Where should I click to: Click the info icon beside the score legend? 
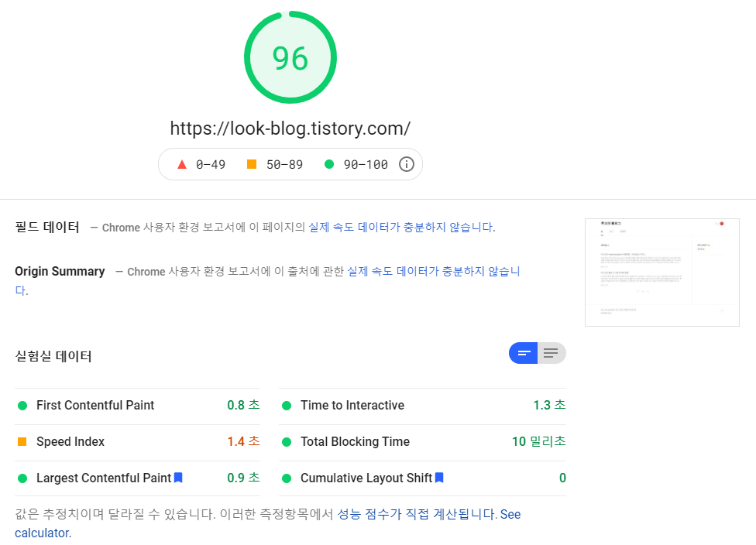click(408, 163)
